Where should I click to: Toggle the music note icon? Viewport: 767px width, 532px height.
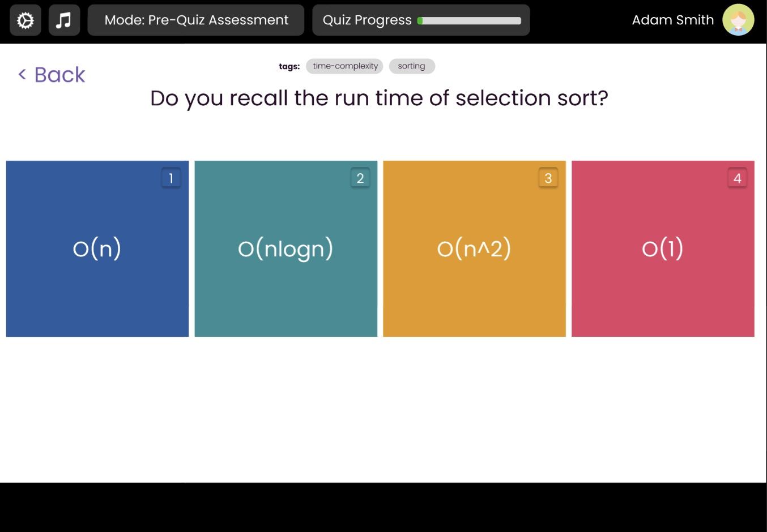64,20
